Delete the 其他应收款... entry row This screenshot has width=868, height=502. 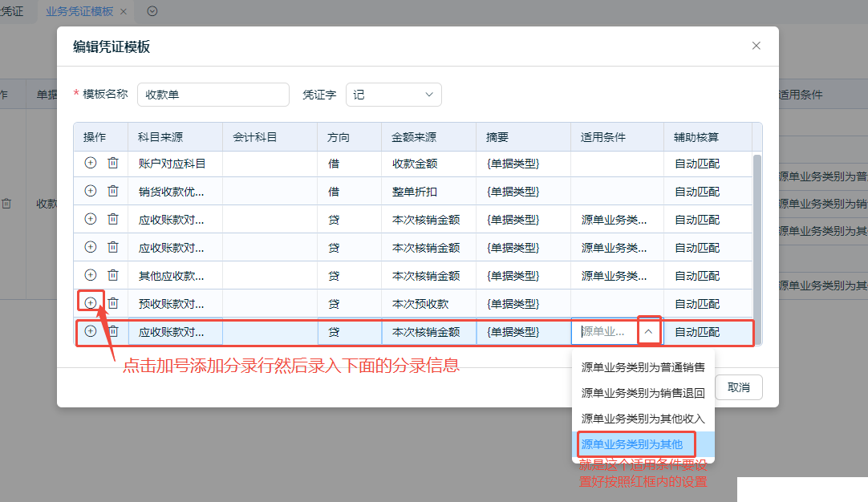(x=113, y=275)
